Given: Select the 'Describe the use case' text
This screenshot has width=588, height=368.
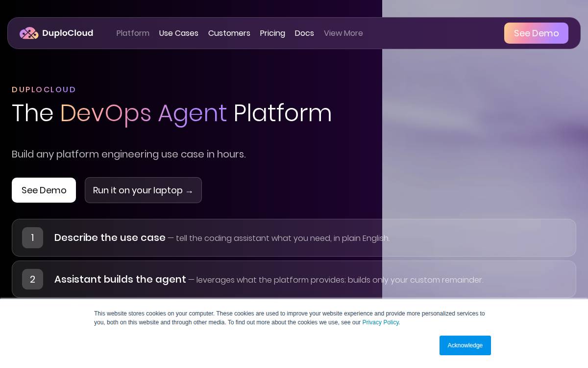Looking at the screenshot, I should tap(110, 237).
